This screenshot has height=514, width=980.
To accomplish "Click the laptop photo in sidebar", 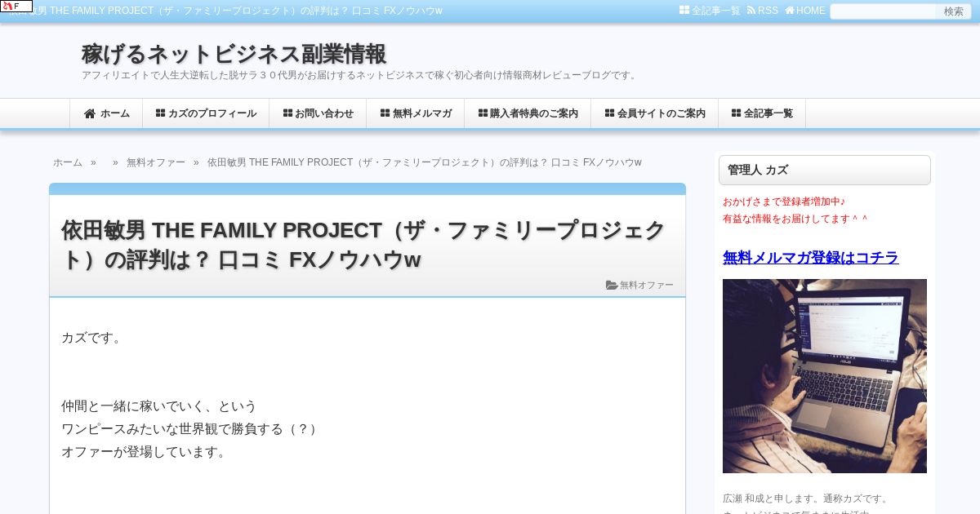I will (x=825, y=376).
